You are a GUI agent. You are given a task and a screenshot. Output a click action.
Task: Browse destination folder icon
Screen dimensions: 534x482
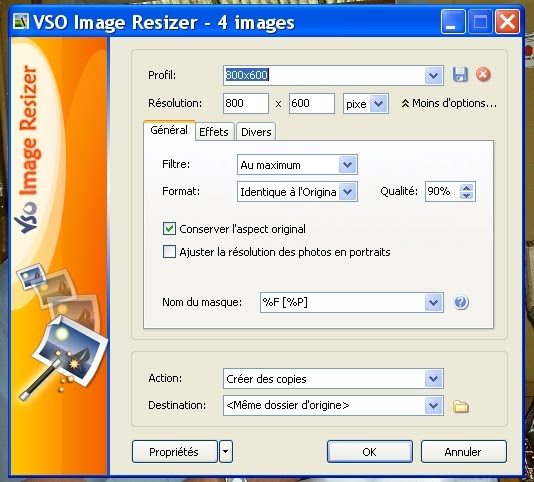461,406
